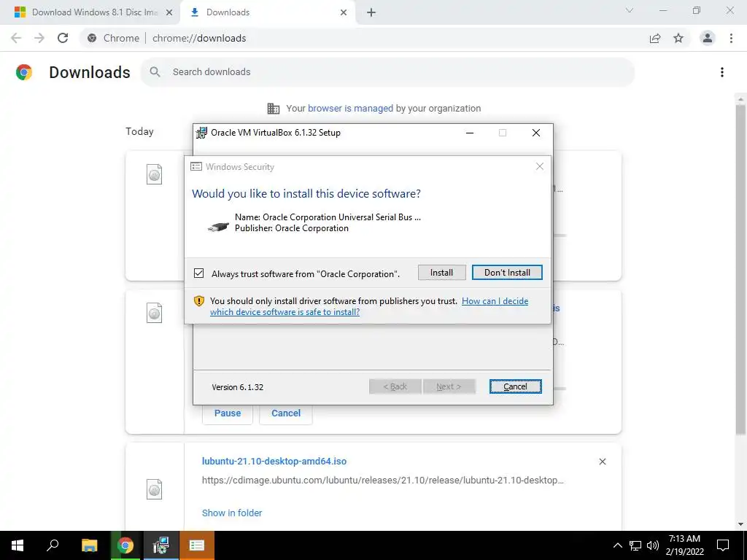Click VirtualBox Setup title bar icon
This screenshot has height=560, width=747.
[x=202, y=133]
